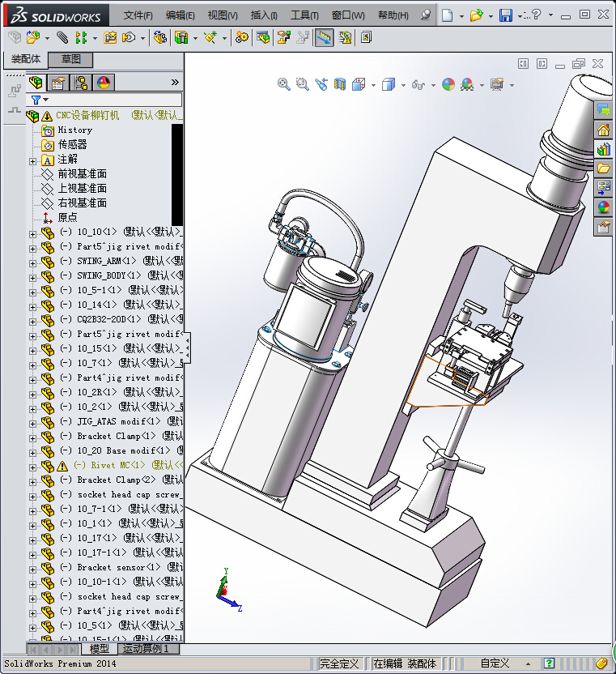Open the Hide/Show Items dropdown arrow
The width and height of the screenshot is (616, 674).
click(x=433, y=85)
